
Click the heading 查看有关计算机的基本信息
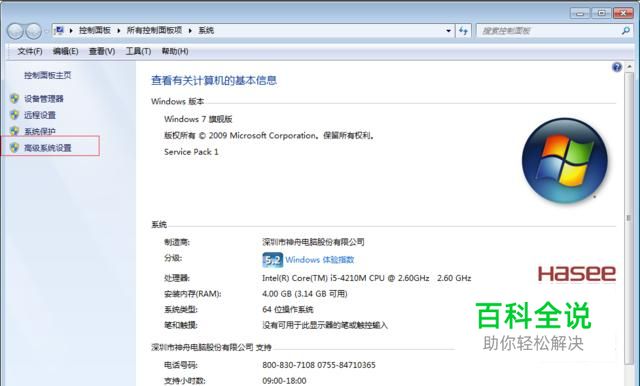pos(214,80)
